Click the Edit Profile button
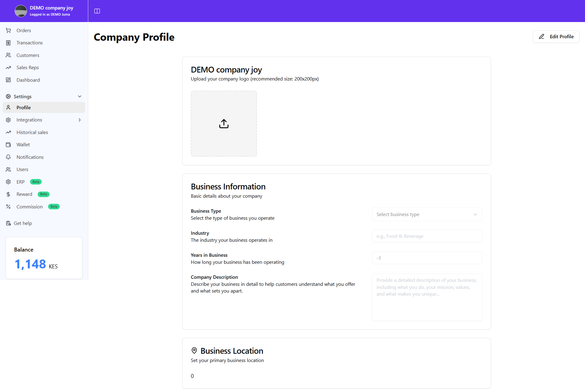This screenshot has width=585, height=392. [x=556, y=36]
